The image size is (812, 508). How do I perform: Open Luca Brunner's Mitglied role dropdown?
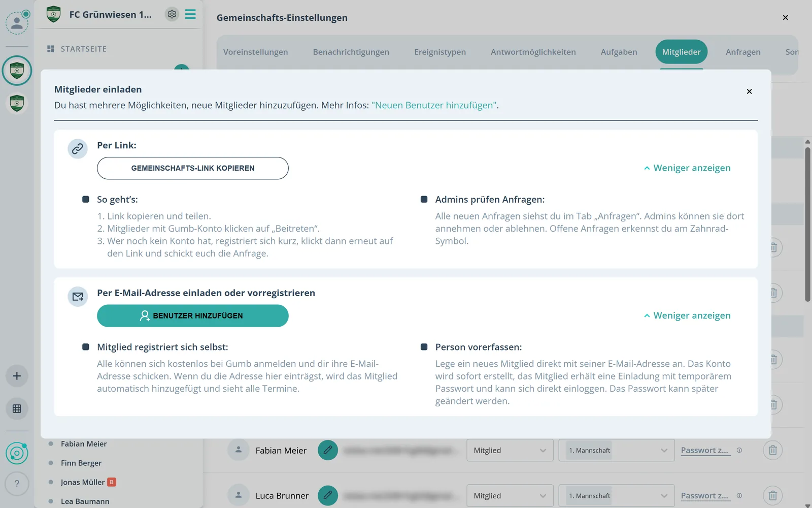pyautogui.click(x=510, y=495)
